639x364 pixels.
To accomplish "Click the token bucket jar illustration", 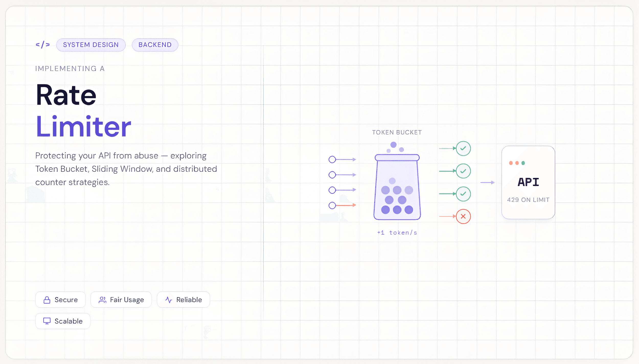I will (x=397, y=187).
